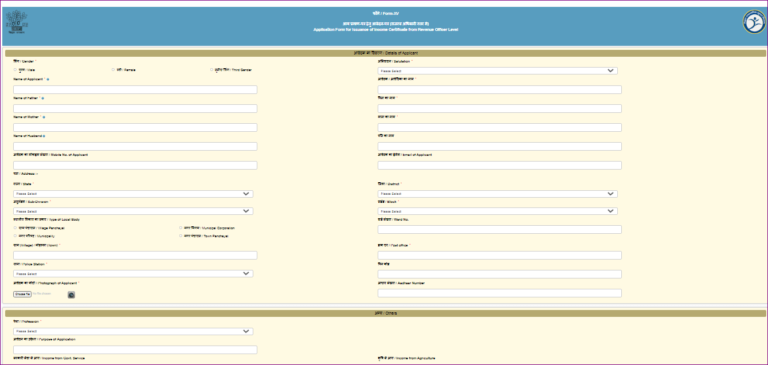This screenshot has width=768, height=365.
Task: Click the Email of Applicant field
Action: pyautogui.click(x=500, y=166)
